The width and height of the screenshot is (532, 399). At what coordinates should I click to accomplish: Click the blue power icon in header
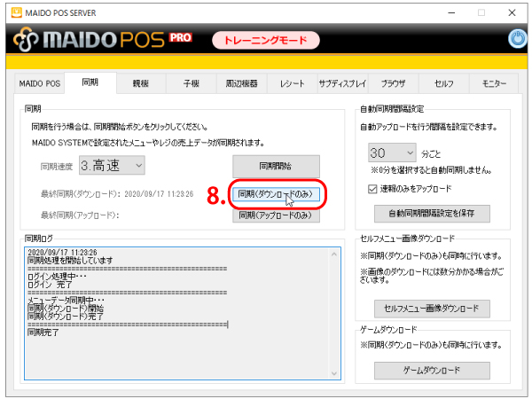[518, 39]
